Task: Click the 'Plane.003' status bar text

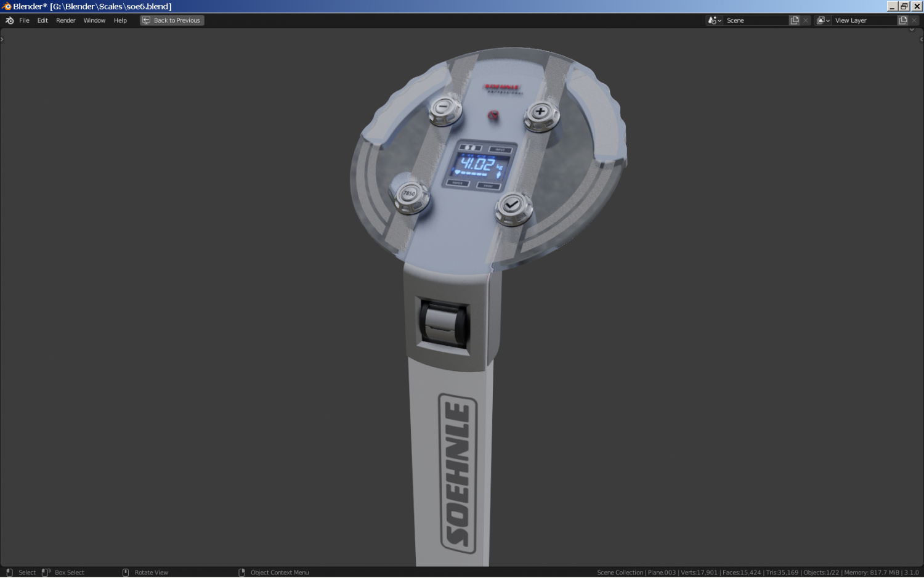Action: click(x=662, y=572)
